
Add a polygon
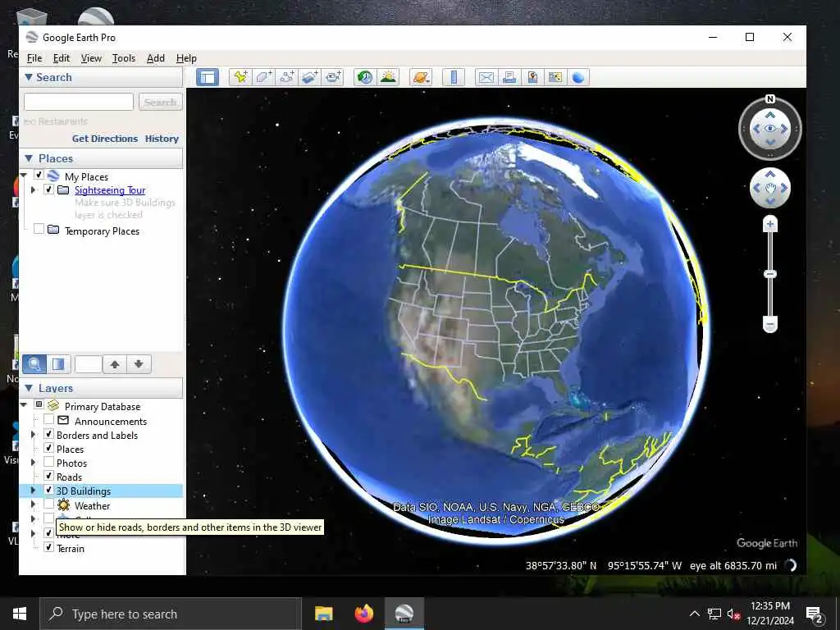point(263,77)
